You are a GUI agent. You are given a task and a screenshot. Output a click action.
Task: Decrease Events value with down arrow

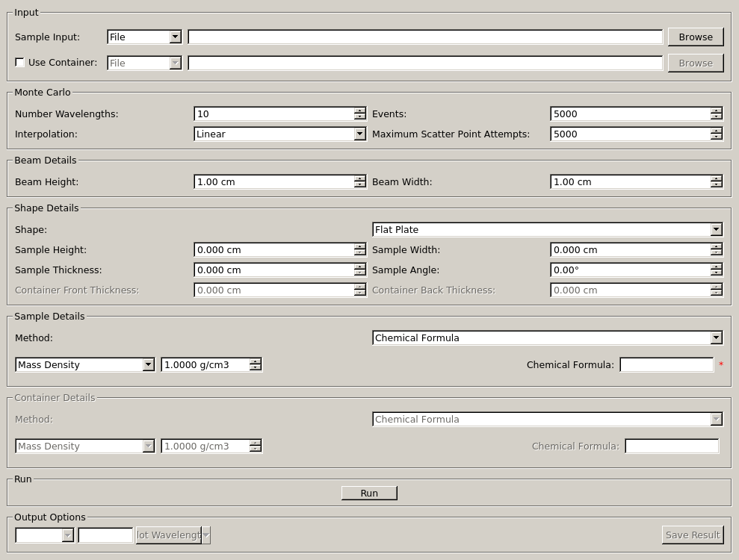click(717, 117)
